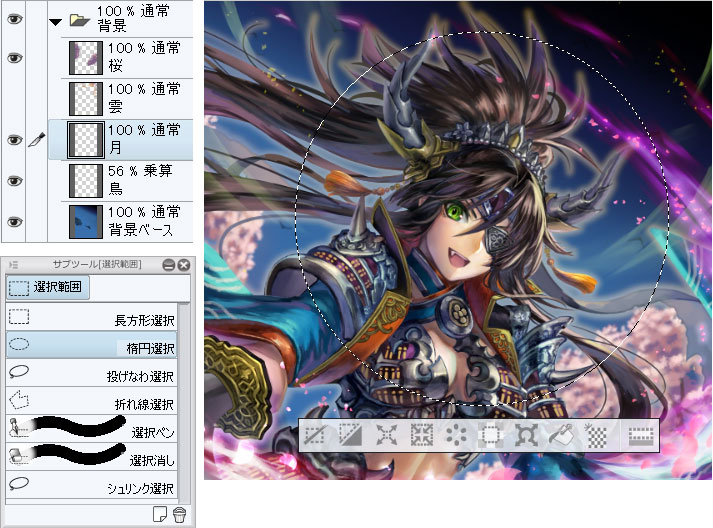Screen dimensions: 713x528
Task: Click the Expand selected area icon
Action: 386,436
